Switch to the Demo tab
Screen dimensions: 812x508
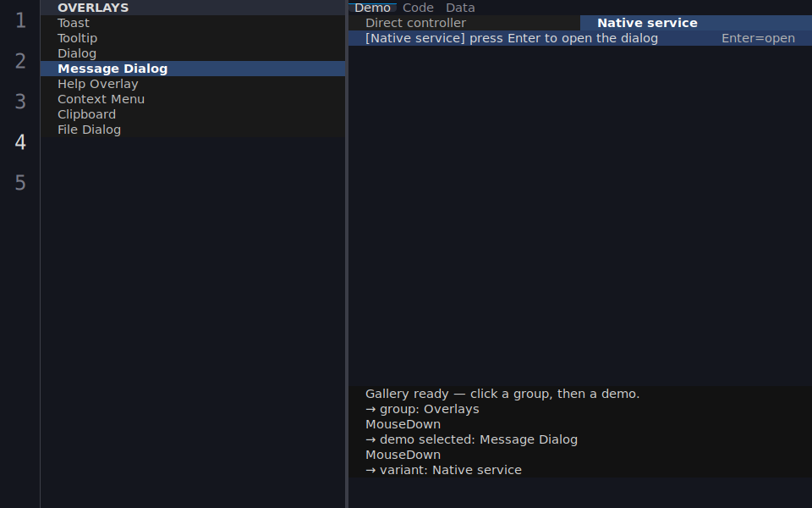372,8
